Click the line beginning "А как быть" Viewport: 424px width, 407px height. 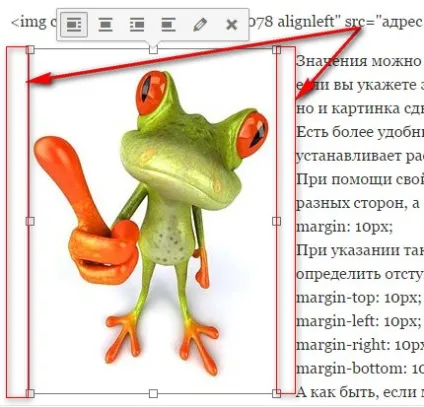tap(360, 392)
